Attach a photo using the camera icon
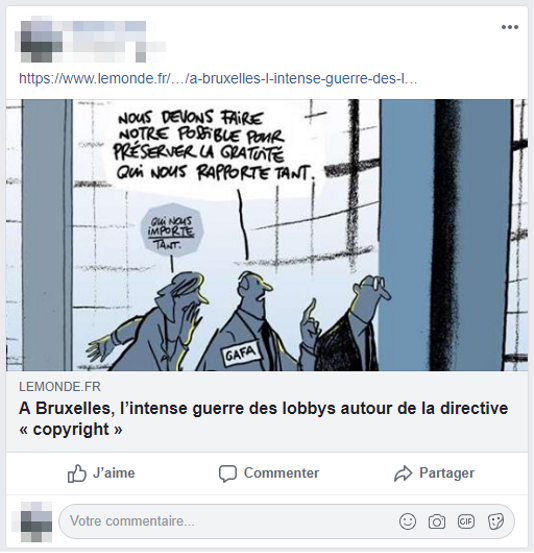 (x=437, y=522)
